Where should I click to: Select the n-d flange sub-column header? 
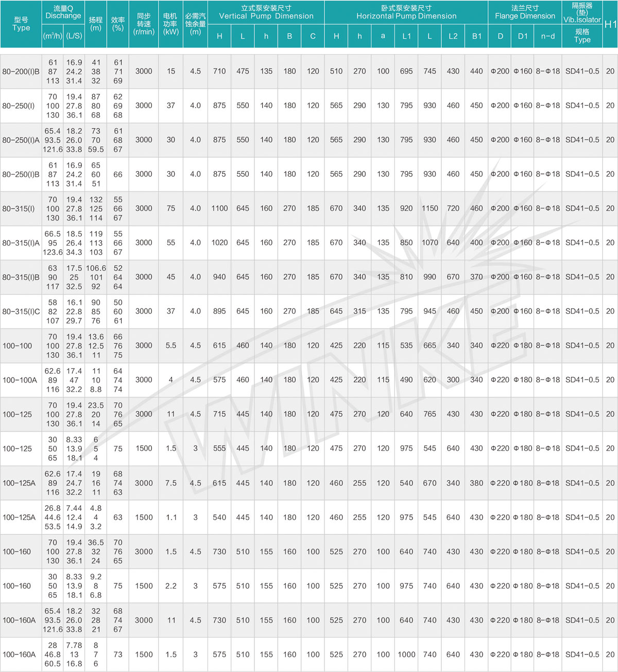pyautogui.click(x=548, y=36)
